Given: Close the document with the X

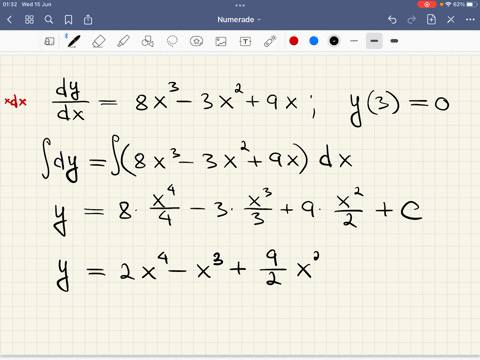Looking at the screenshot, I should point(451,20).
